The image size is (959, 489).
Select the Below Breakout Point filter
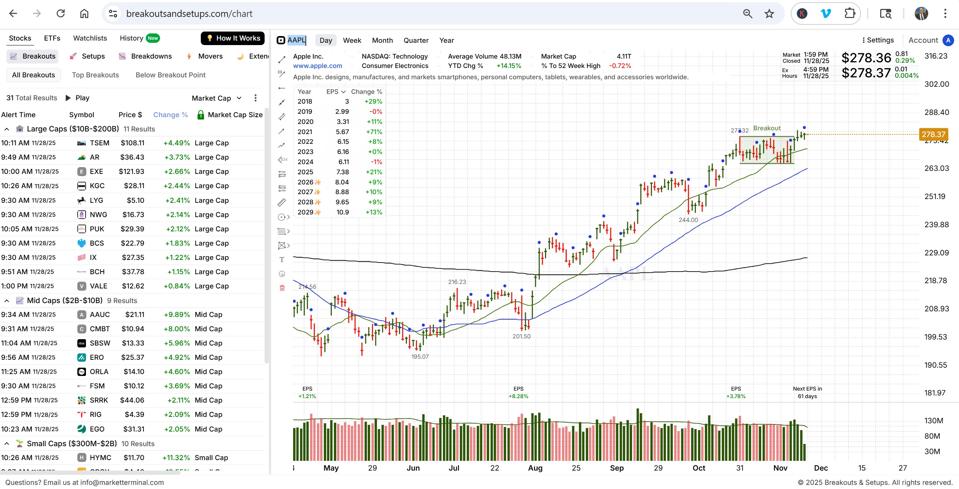(x=170, y=75)
